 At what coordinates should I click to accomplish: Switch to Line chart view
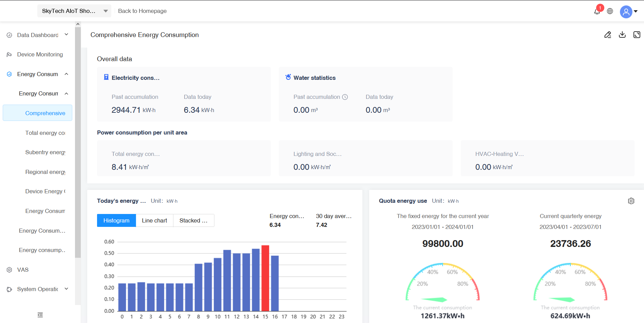154,220
